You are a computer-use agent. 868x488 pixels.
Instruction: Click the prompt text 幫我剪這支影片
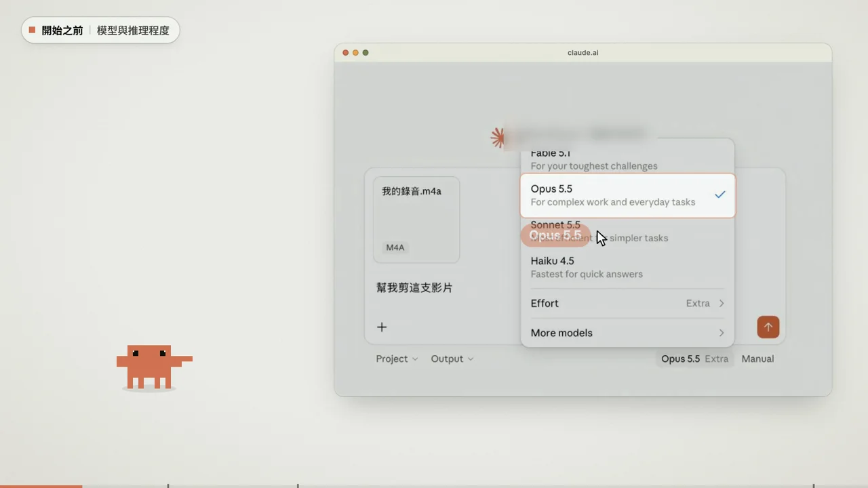click(x=414, y=287)
